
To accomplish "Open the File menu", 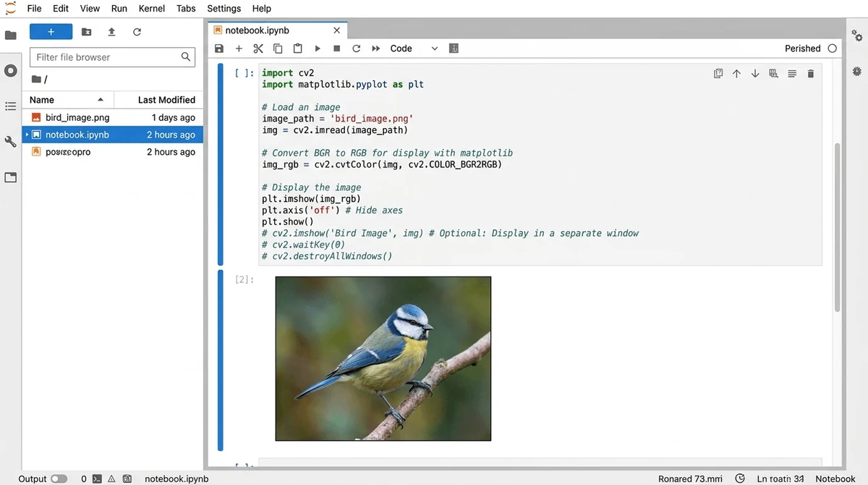I will tap(34, 9).
